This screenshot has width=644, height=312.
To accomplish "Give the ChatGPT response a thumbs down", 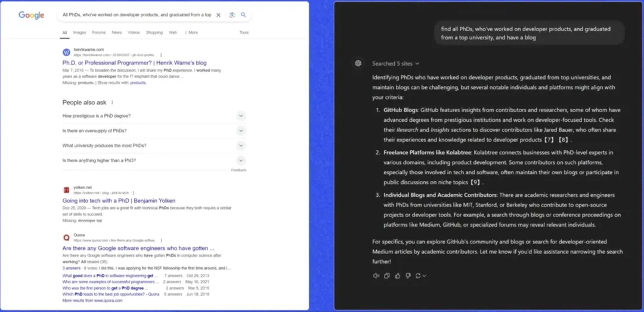I will click(x=408, y=276).
